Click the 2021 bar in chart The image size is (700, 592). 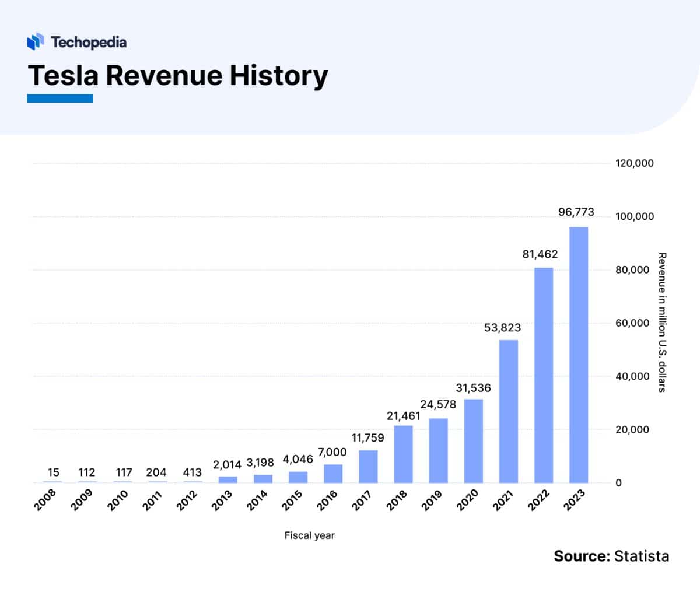509,411
